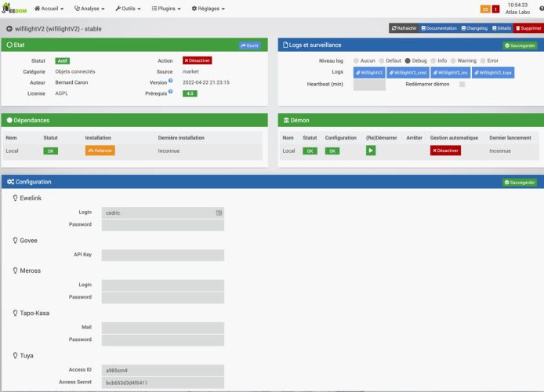Select the Error log level

click(483, 60)
